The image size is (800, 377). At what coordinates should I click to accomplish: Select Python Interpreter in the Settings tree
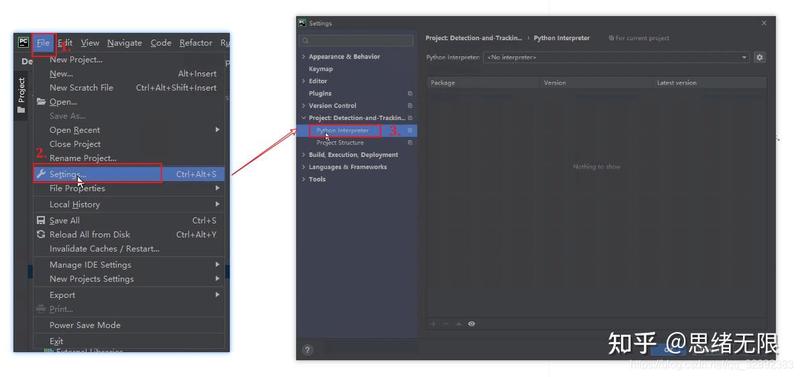coord(342,131)
